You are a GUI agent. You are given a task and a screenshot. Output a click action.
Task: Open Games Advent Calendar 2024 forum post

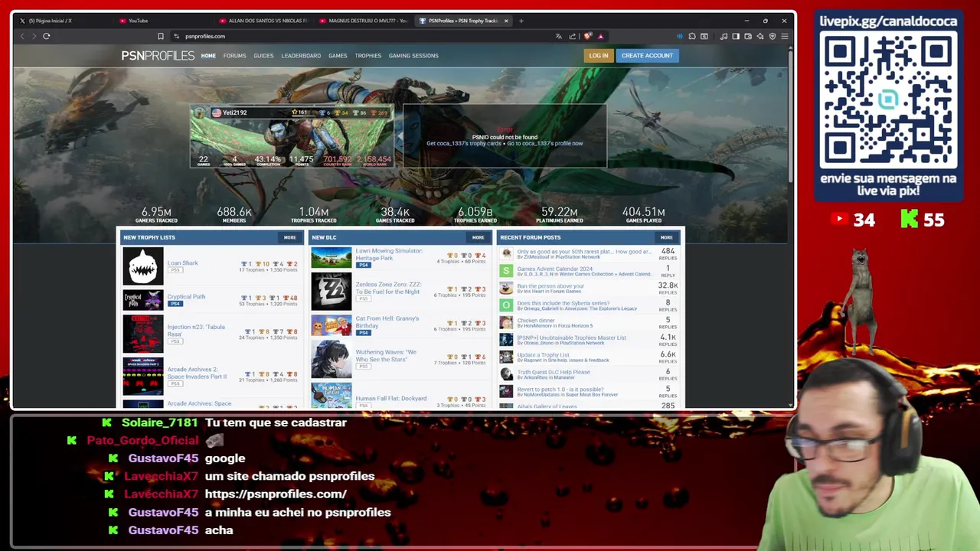555,269
